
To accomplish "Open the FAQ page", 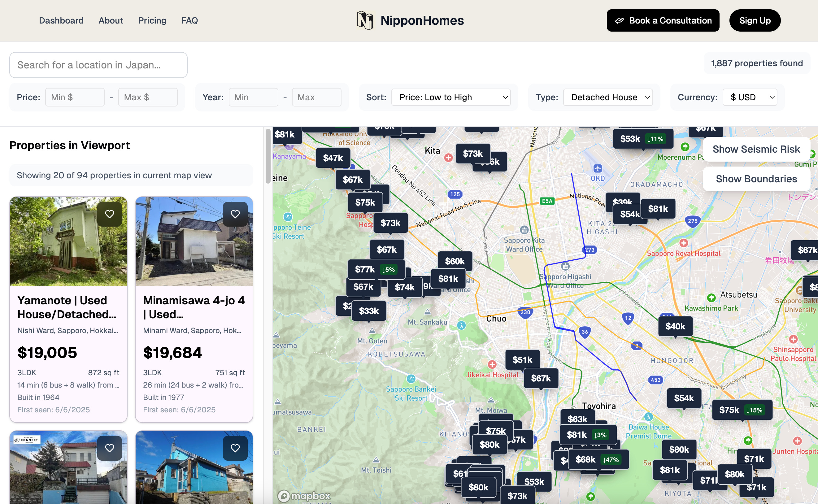I will point(189,20).
